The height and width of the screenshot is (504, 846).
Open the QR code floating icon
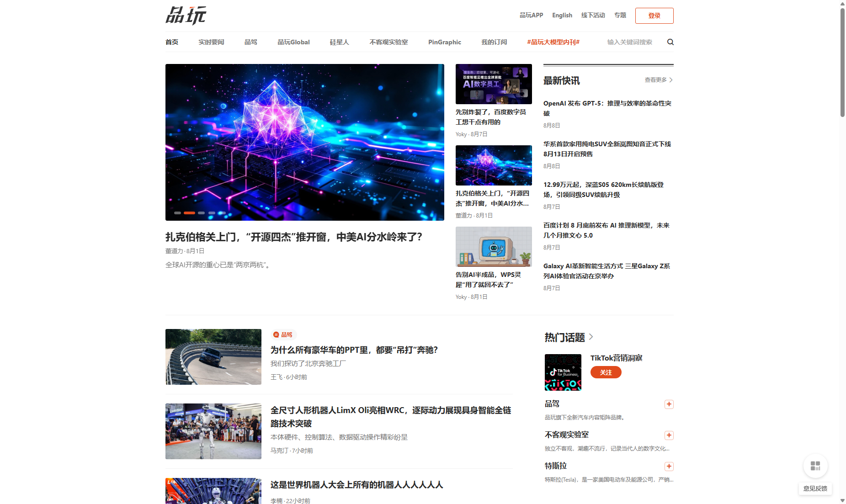pyautogui.click(x=815, y=466)
